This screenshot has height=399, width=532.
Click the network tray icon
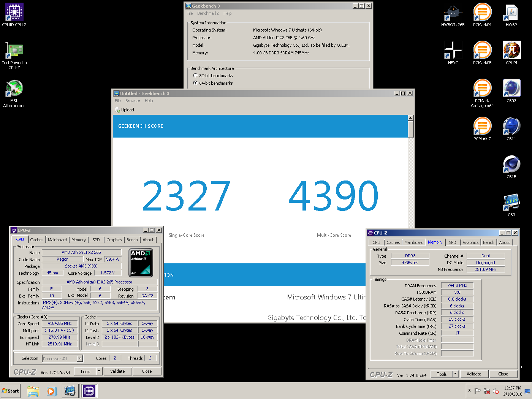coord(487,391)
